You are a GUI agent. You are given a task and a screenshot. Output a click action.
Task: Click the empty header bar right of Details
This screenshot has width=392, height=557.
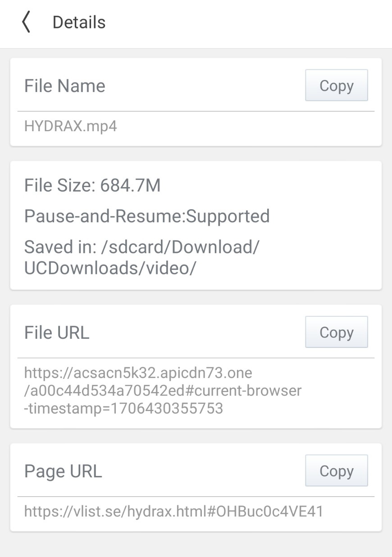[x=248, y=23]
